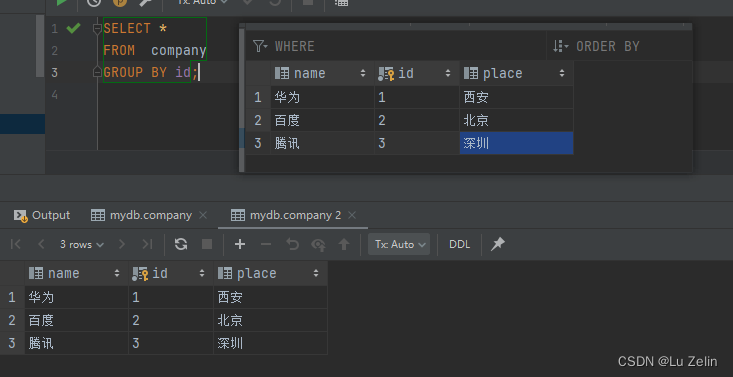Close the mydb.company tab
Screen dimensions: 733x377
click(203, 215)
